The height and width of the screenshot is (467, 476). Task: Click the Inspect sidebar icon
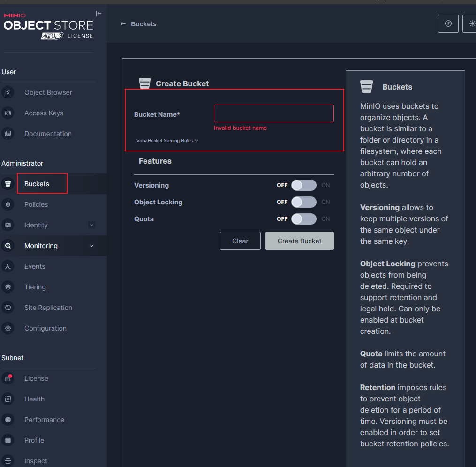8,461
